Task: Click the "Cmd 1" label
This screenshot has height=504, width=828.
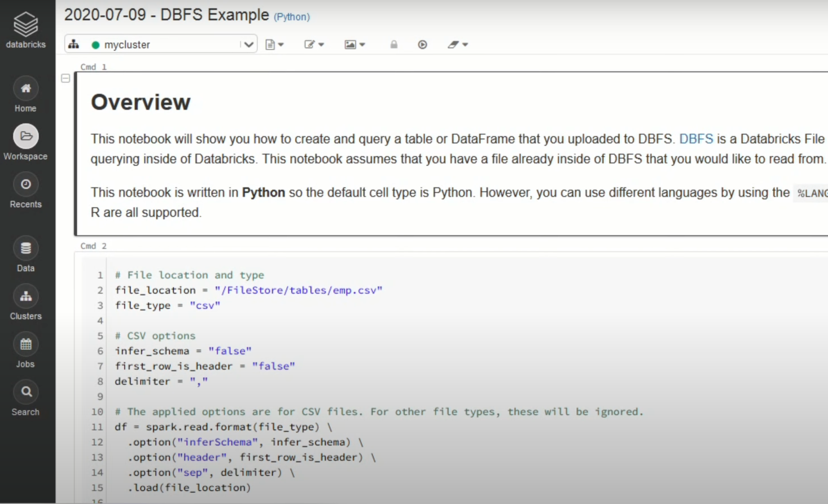Action: [93, 67]
